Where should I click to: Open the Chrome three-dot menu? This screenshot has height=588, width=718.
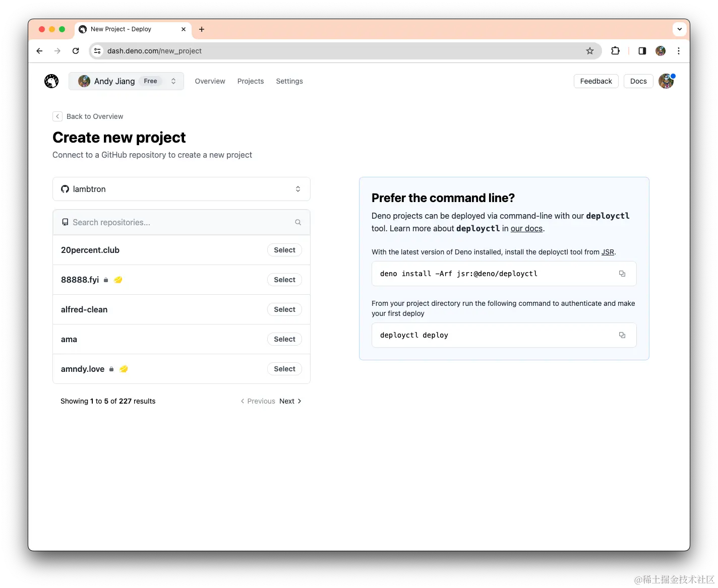(679, 51)
